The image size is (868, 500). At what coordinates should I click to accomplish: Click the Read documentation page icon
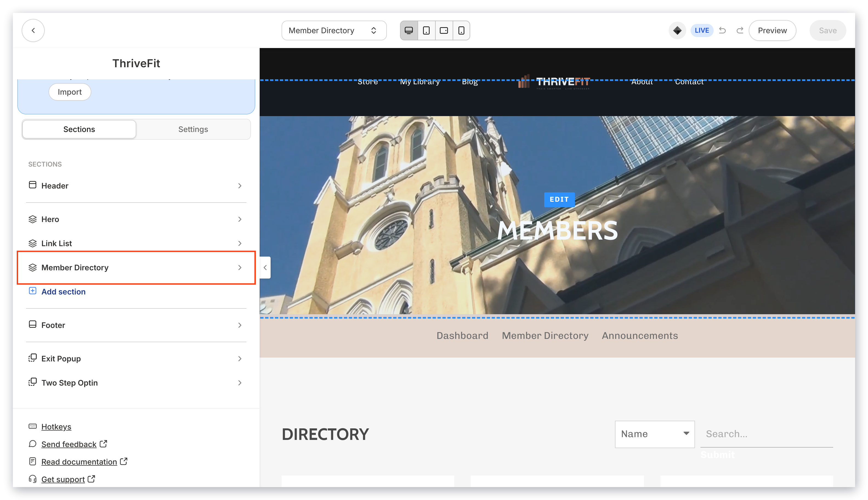tap(33, 462)
